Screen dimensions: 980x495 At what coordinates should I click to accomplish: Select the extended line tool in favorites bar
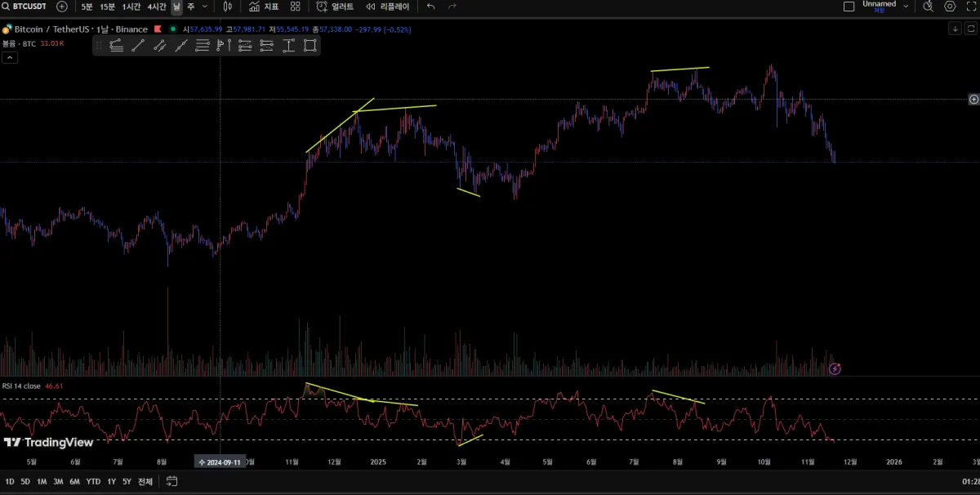click(x=181, y=46)
